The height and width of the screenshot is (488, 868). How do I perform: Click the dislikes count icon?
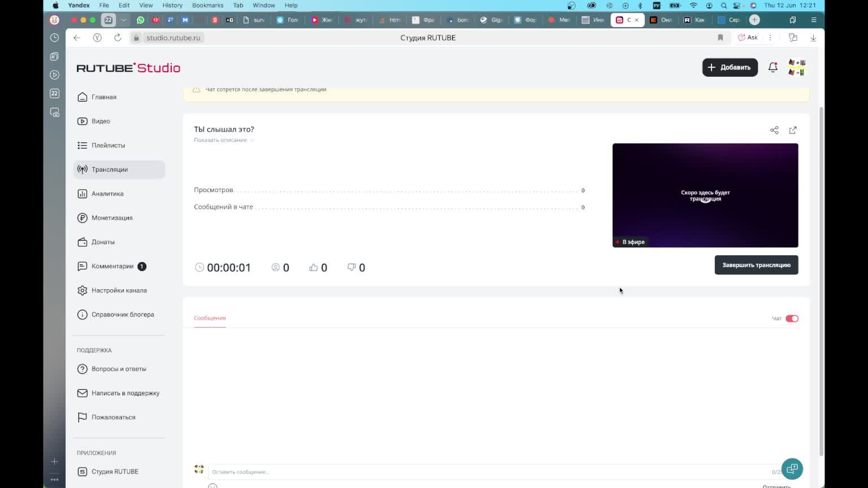(x=351, y=267)
